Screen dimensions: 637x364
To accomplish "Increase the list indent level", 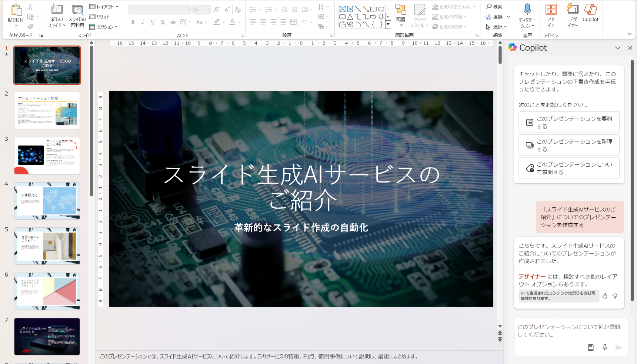I will (x=295, y=10).
